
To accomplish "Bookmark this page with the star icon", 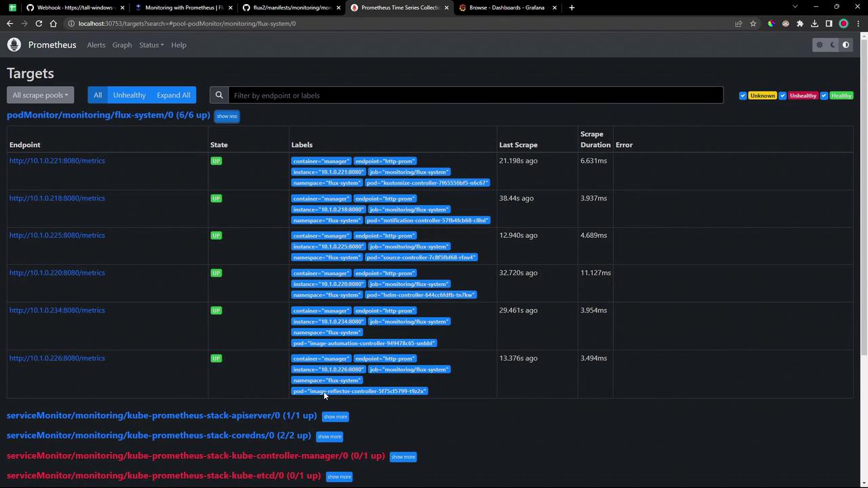I will pos(753,24).
